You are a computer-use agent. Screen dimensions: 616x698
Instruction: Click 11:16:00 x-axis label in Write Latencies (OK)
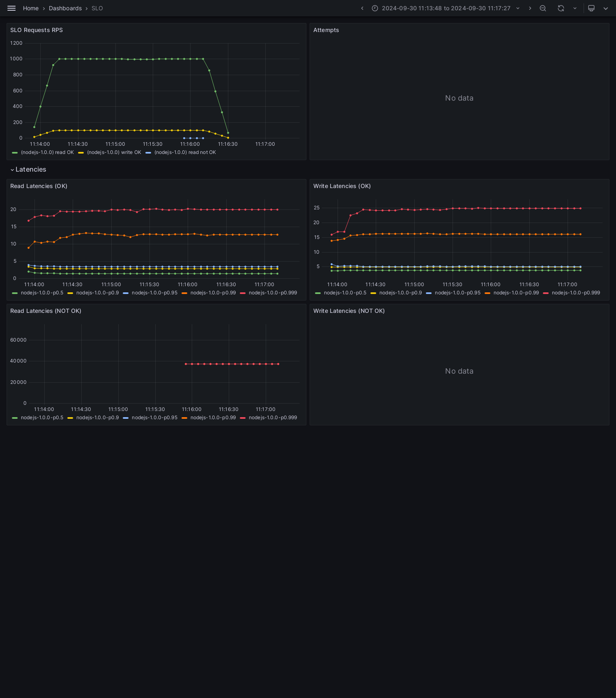(x=491, y=285)
